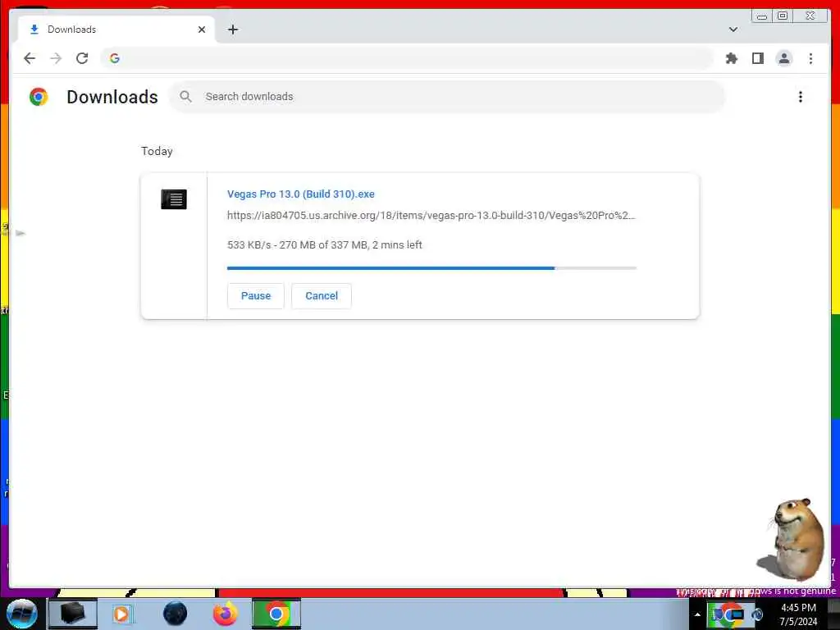Click the browser forward arrow

56,58
